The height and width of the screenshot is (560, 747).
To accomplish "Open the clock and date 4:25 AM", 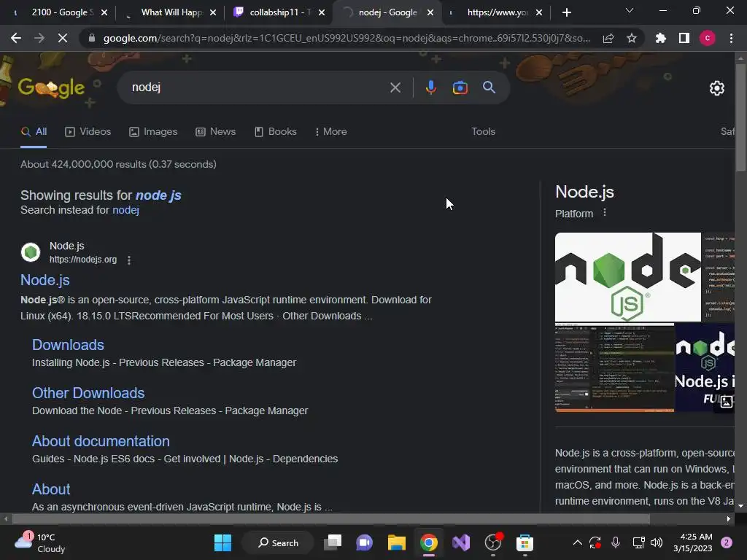I will (693, 542).
